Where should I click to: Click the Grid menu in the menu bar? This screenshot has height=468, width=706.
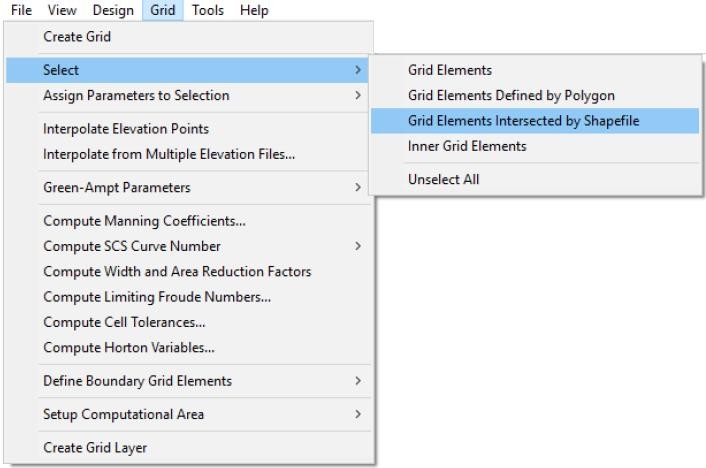[160, 10]
